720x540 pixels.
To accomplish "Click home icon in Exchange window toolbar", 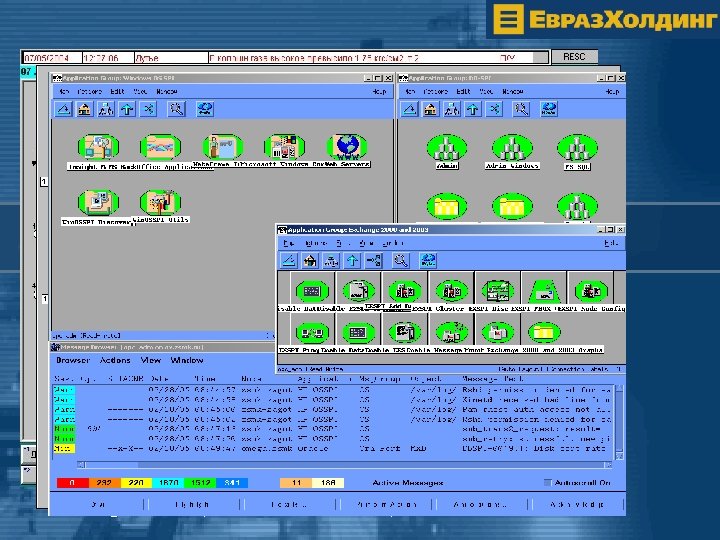I will (310, 261).
